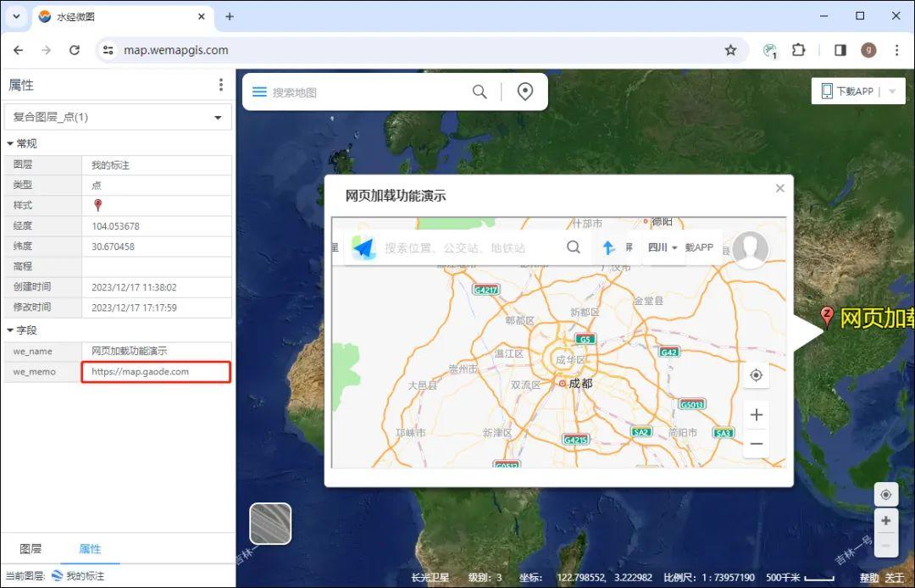The height and width of the screenshot is (588, 915).
Task: Select the 属性 tab at panel bottom
Action: point(90,549)
